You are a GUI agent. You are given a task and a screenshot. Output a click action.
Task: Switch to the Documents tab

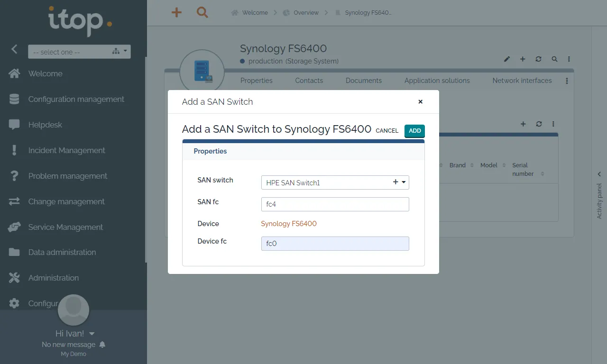pos(364,81)
